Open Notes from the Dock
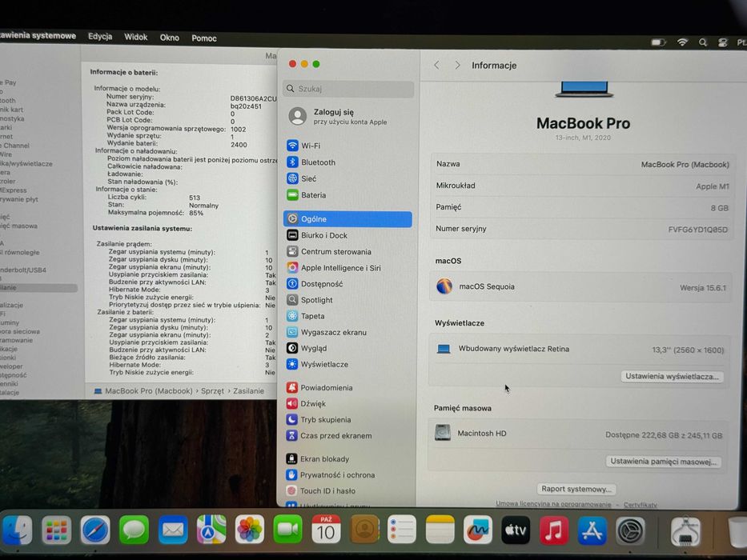This screenshot has width=747, height=560. pyautogui.click(x=440, y=530)
